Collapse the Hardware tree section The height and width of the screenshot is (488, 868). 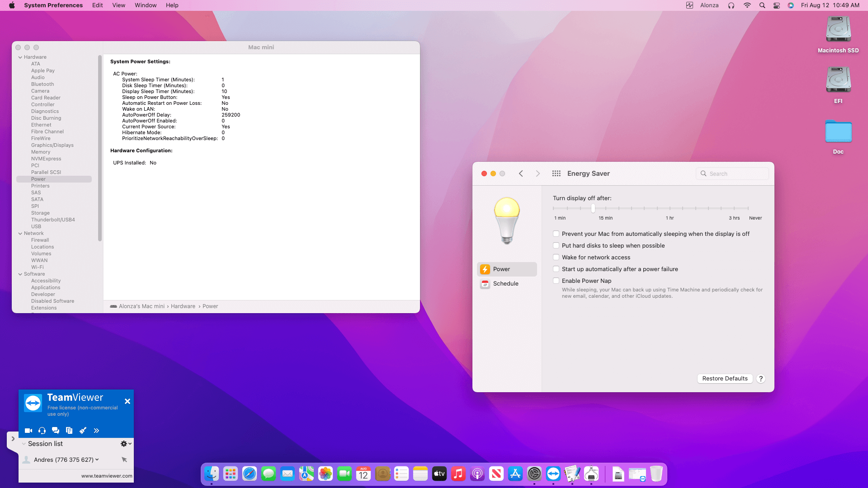[x=20, y=57]
